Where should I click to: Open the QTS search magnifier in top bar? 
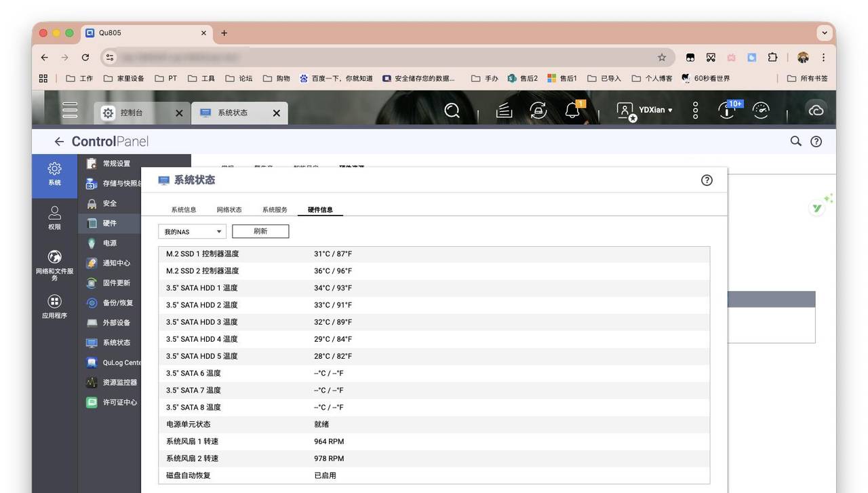point(452,110)
